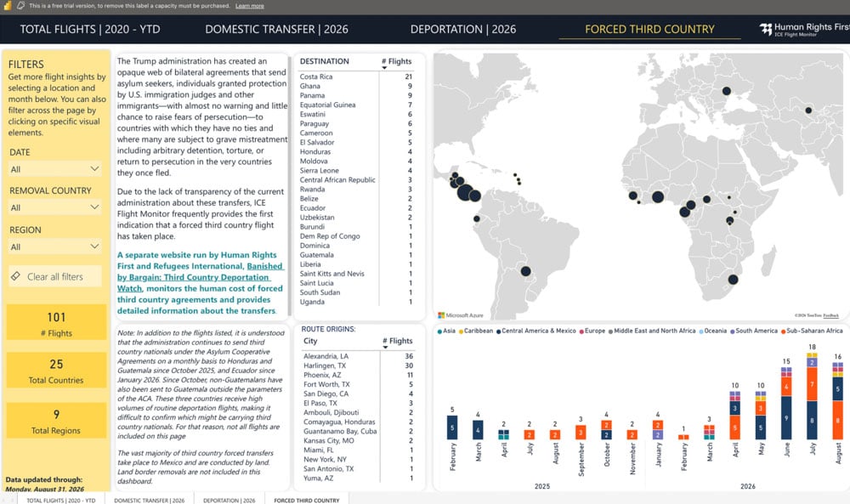Select the Yuma, AZ origin row
Viewport: 850px width, 504px height.
(x=359, y=478)
